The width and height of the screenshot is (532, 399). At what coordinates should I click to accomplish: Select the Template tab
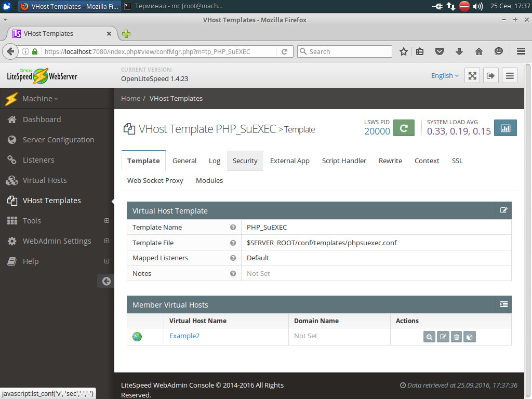pos(143,161)
